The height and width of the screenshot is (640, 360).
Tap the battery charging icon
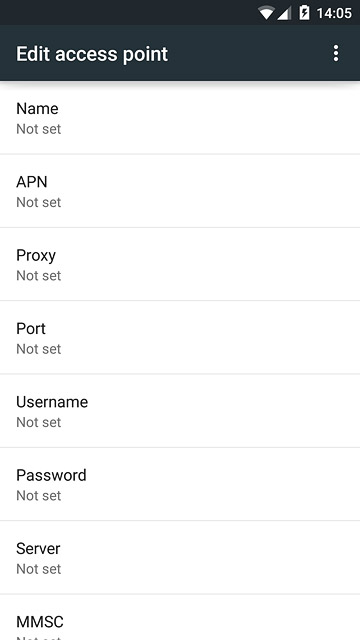(304, 13)
